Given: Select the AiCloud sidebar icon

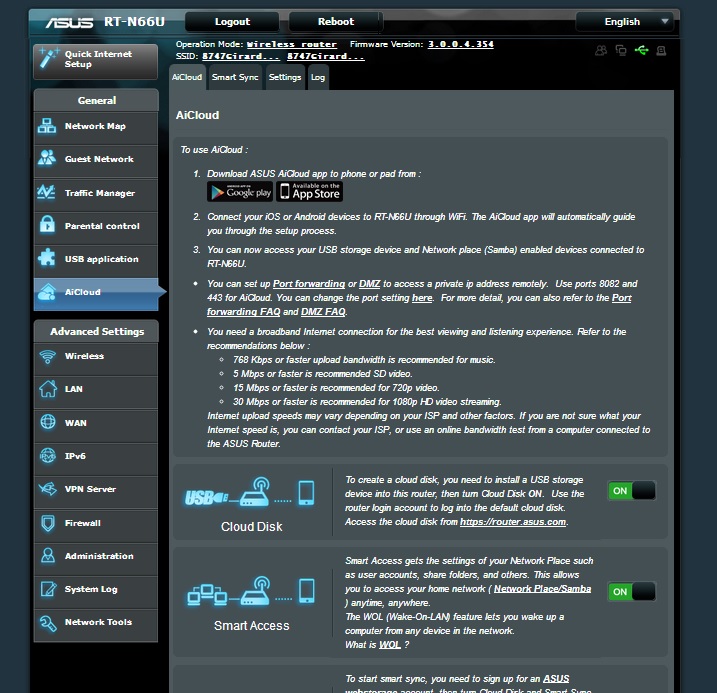Looking at the screenshot, I should (x=47, y=291).
